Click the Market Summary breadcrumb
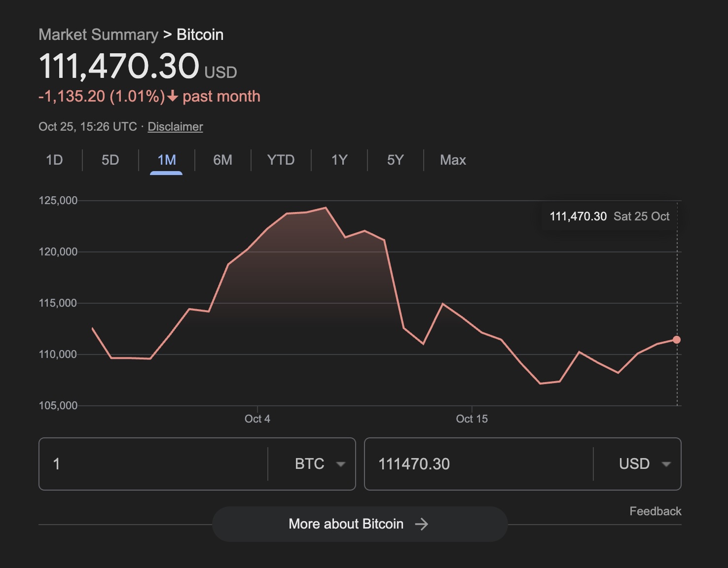The width and height of the screenshot is (728, 568). 99,35
